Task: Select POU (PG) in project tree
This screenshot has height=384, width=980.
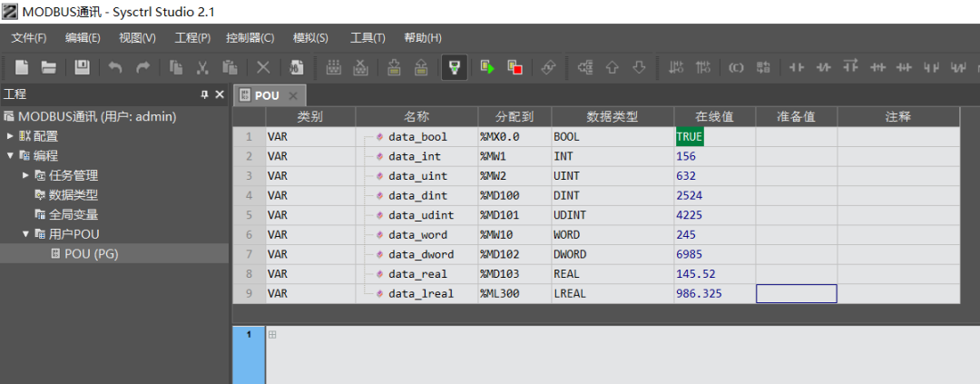Action: [x=92, y=253]
